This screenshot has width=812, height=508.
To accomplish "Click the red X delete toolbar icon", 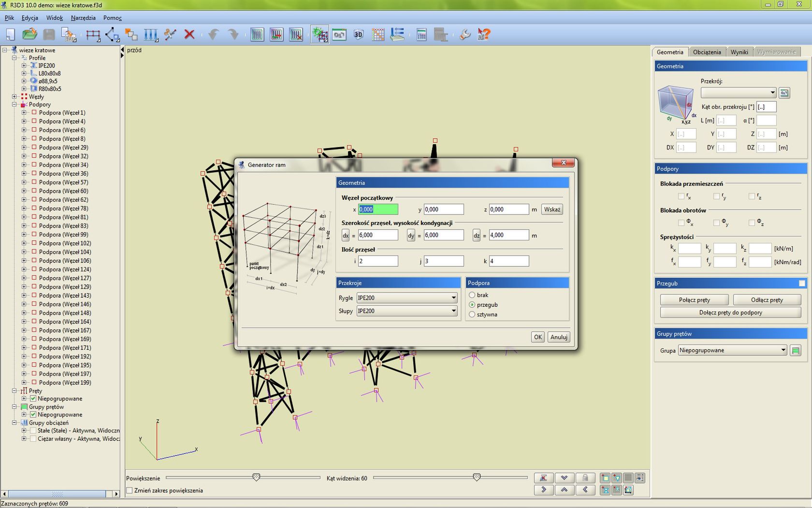I will [x=189, y=34].
